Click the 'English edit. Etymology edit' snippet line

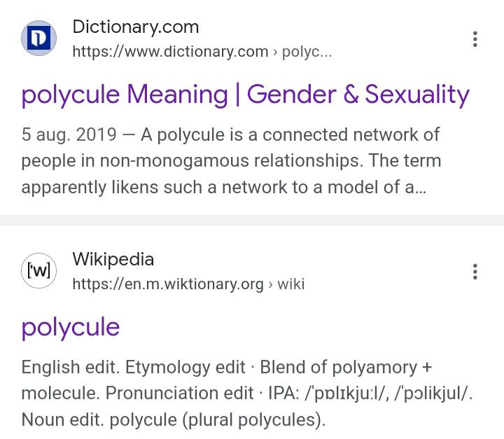133,367
